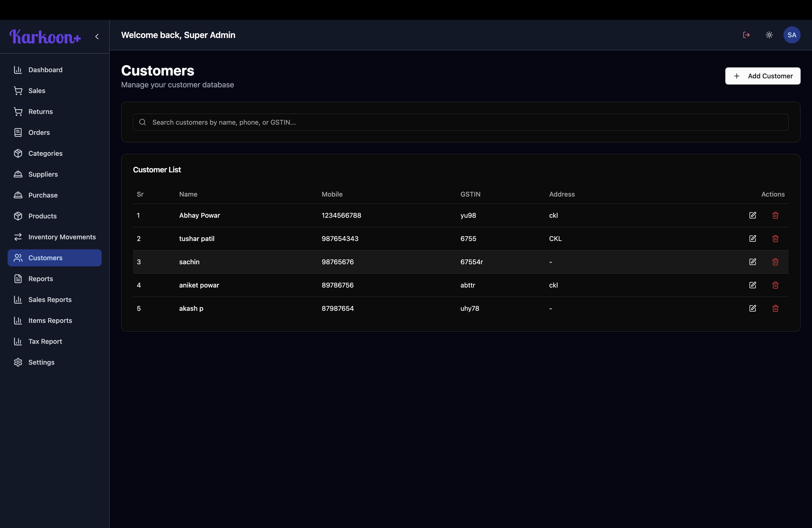The width and height of the screenshot is (812, 528).
Task: Open the Sales Reports section
Action: tap(50, 299)
